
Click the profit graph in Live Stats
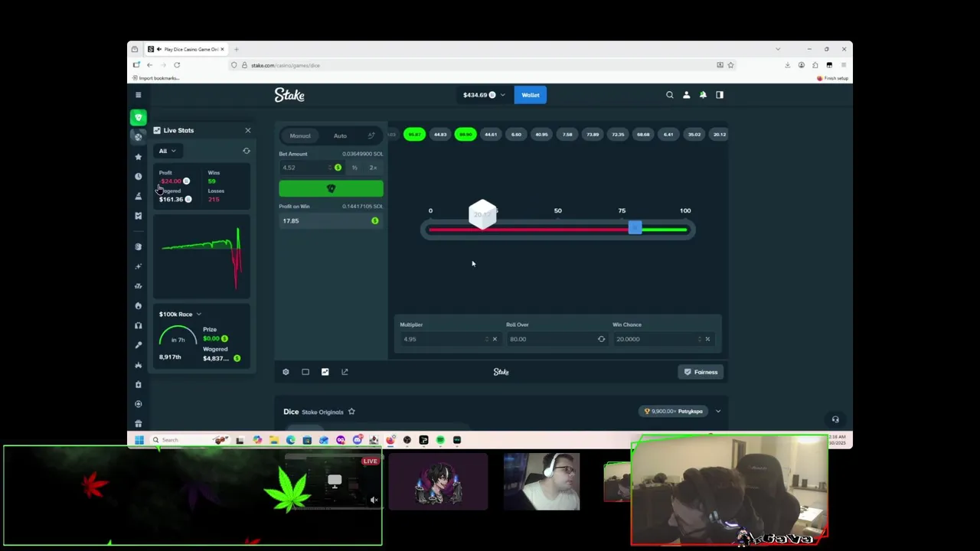[x=202, y=258]
